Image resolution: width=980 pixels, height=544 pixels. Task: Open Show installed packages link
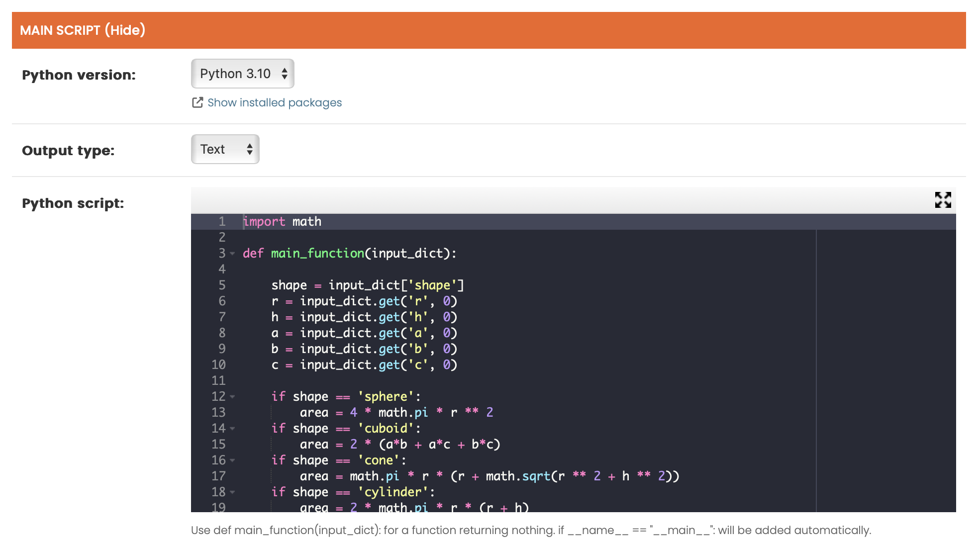point(275,102)
